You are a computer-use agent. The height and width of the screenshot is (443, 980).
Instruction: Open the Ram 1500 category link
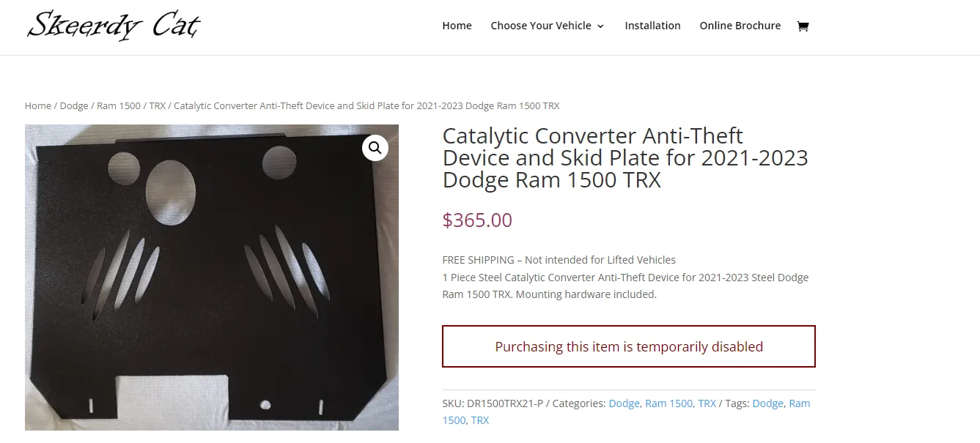click(x=668, y=403)
